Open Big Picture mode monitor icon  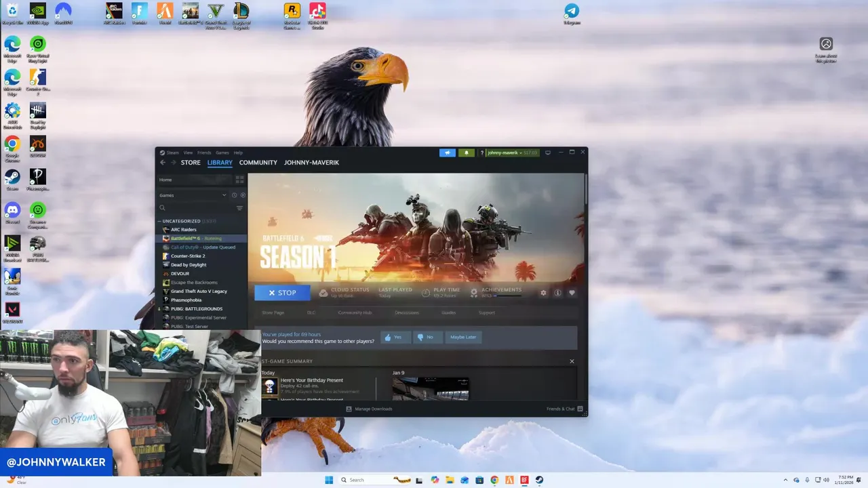point(548,152)
